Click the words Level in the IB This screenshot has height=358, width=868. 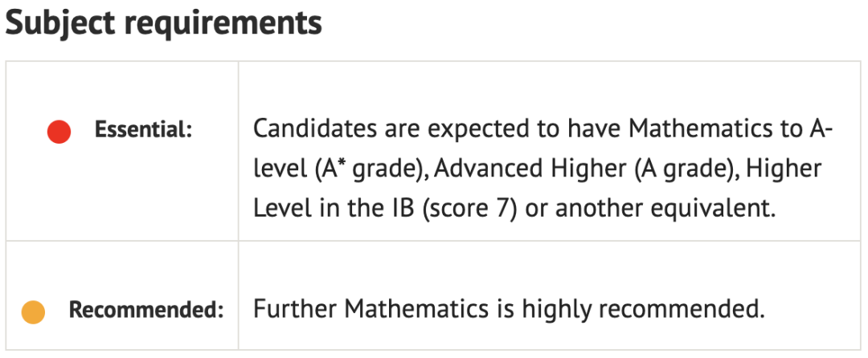(x=334, y=209)
